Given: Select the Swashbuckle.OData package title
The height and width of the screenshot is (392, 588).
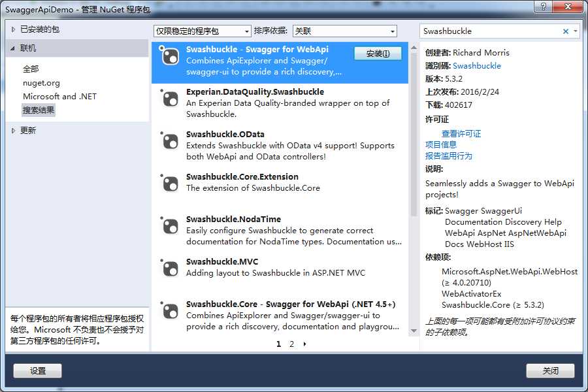Looking at the screenshot, I should (x=225, y=135).
